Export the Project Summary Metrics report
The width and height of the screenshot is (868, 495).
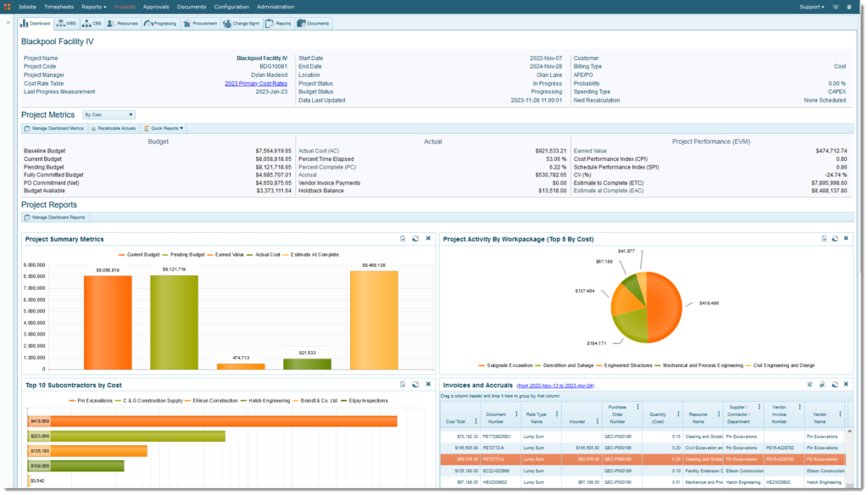[x=403, y=239]
